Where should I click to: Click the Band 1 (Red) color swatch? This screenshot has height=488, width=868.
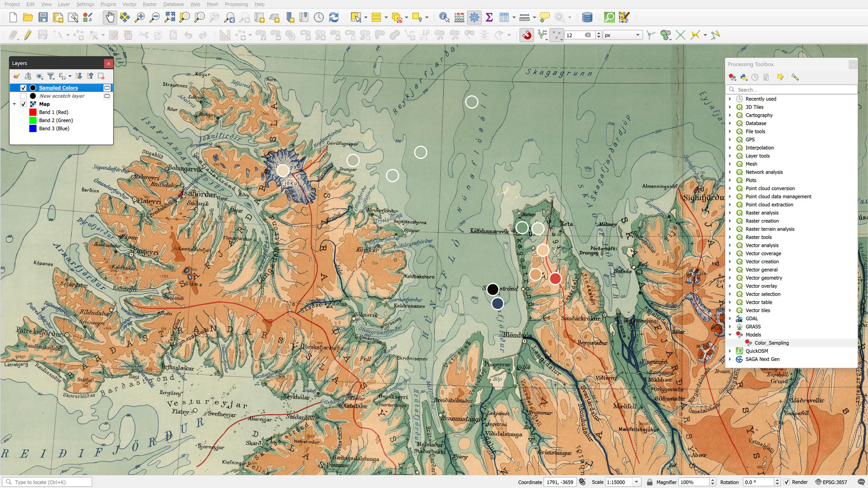point(33,112)
